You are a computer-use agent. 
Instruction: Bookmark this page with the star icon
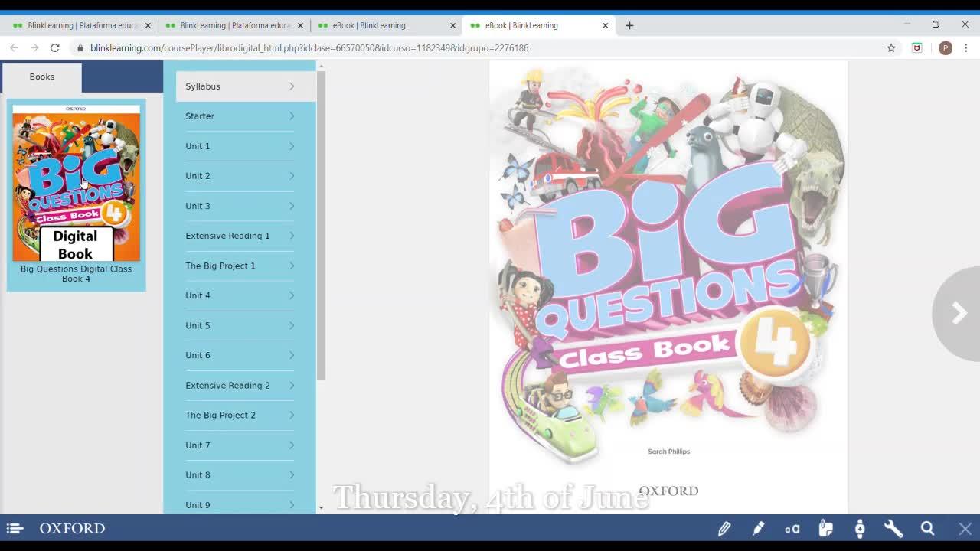coord(891,47)
